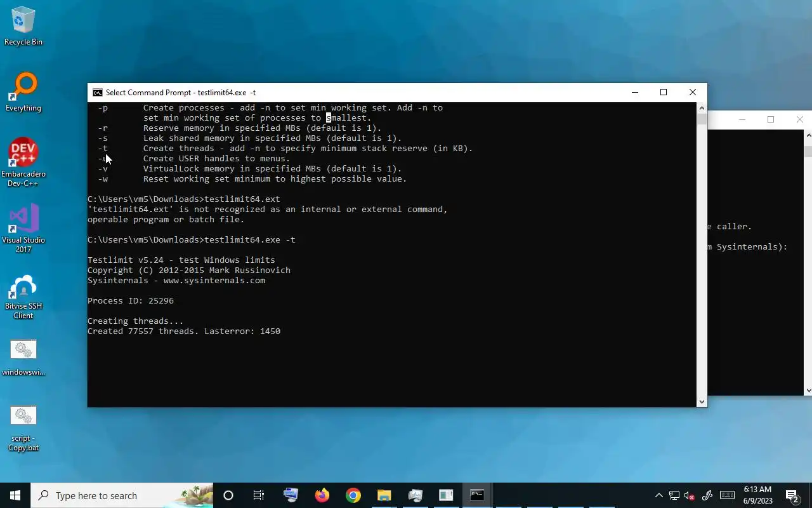Click the 'Testlimit v5.24' heading line
This screenshot has width=812, height=508.
pos(181,260)
